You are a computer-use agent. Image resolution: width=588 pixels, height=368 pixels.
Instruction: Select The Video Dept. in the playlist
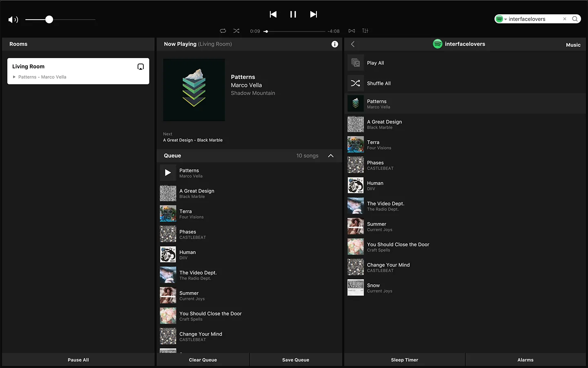(x=465, y=206)
